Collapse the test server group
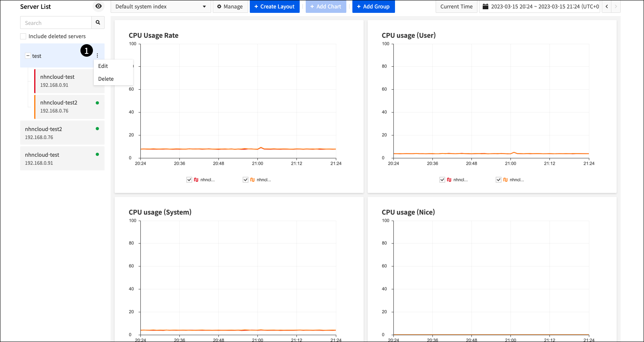Image resolution: width=644 pixels, height=342 pixels. (x=28, y=56)
